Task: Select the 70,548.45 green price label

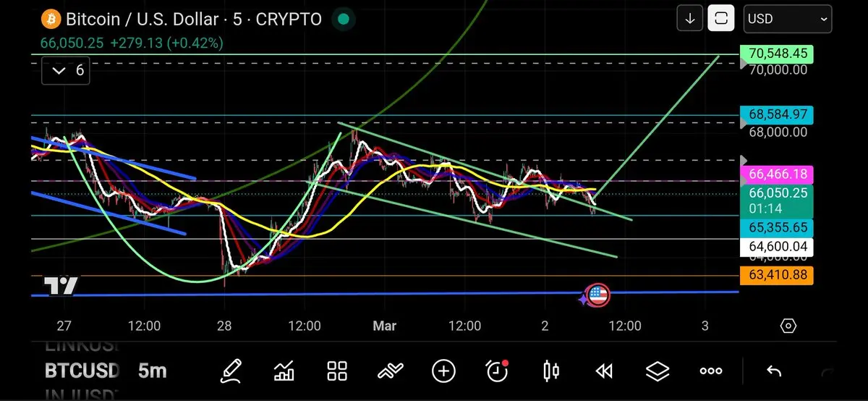Action: click(777, 54)
